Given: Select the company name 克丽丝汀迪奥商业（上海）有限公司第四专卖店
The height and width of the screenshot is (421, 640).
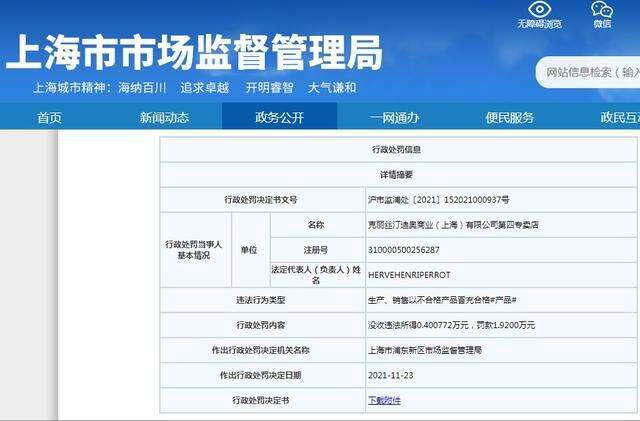Looking at the screenshot, I should (453, 225).
